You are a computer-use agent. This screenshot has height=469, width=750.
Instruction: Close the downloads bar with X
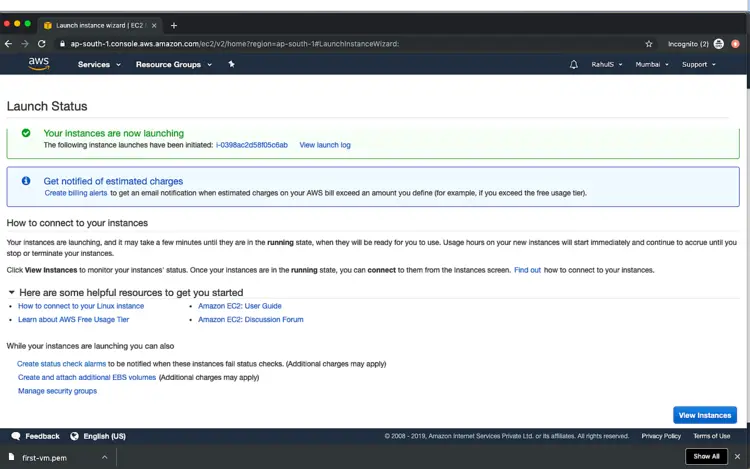coord(738,457)
